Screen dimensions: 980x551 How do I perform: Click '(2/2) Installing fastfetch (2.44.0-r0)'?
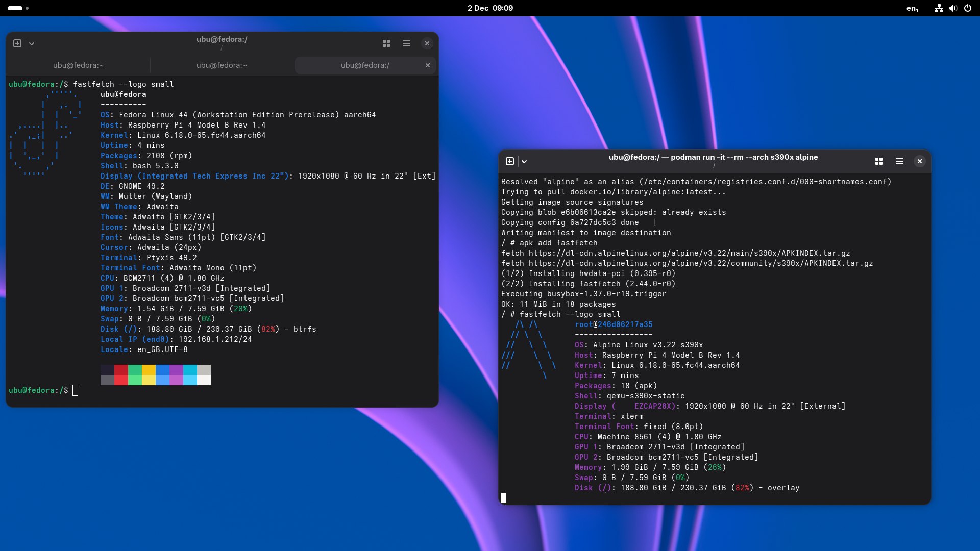tap(588, 284)
